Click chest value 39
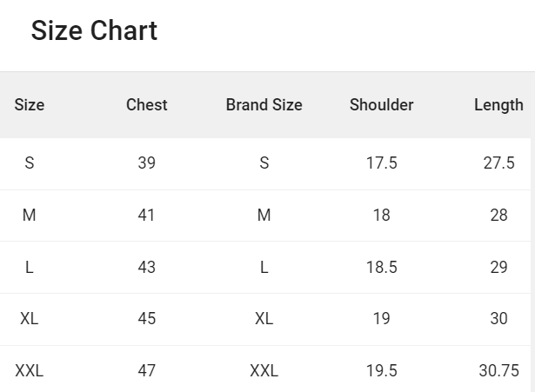535x392 pixels. [x=146, y=163]
